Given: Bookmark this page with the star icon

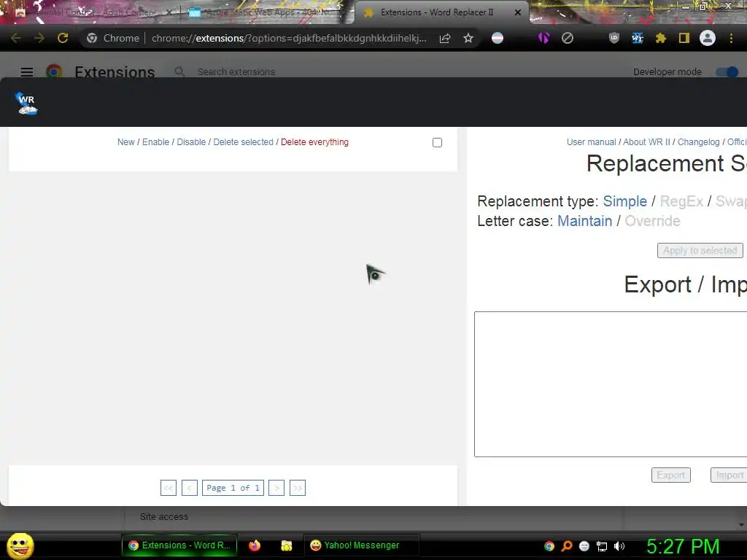Looking at the screenshot, I should 468,38.
